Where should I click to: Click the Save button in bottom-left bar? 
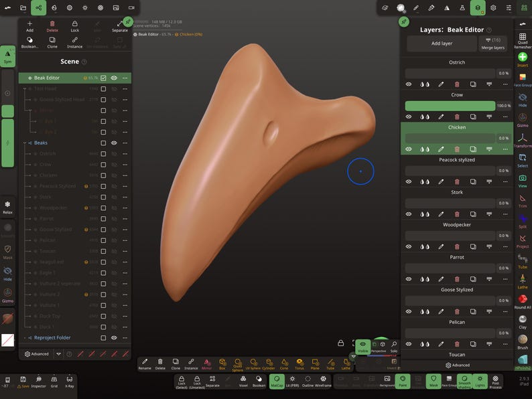click(x=23, y=382)
